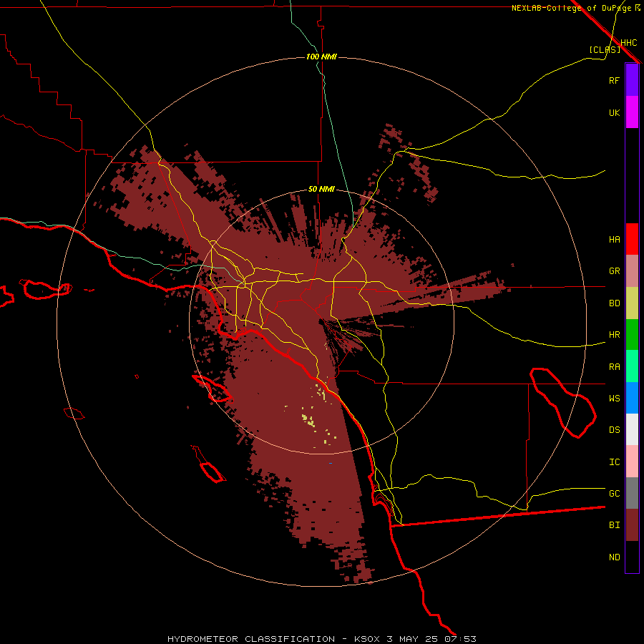The width and height of the screenshot is (644, 644).
Task: Click the HR legend label
Action: 614,335
